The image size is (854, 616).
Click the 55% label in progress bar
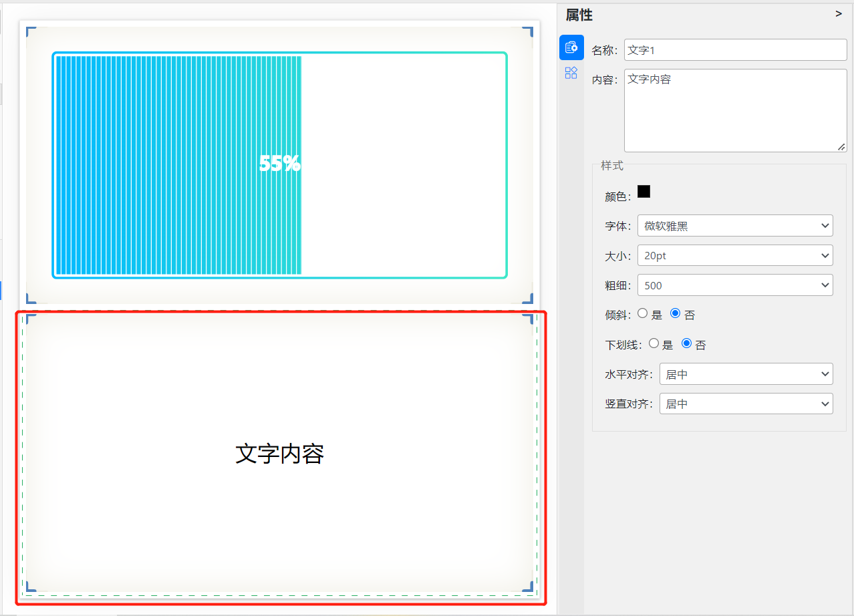[x=279, y=164]
